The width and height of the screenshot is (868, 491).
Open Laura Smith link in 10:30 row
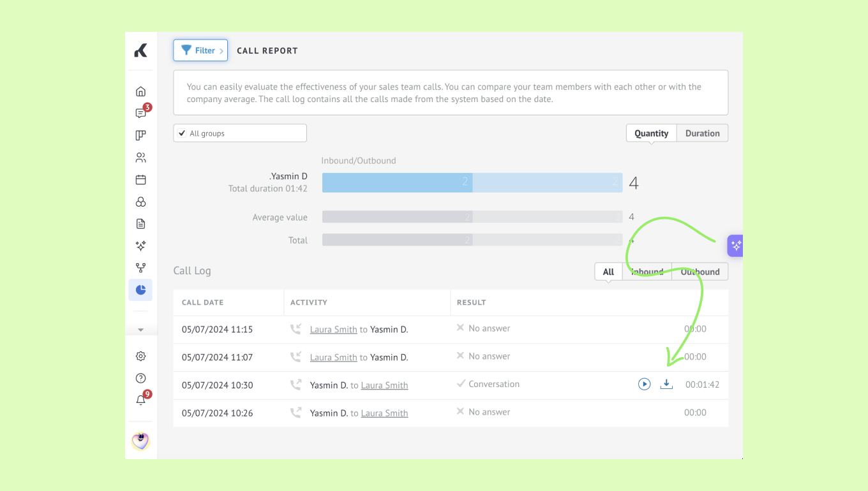point(384,385)
